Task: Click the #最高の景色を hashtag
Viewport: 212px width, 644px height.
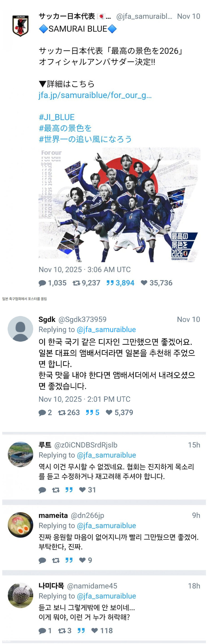Action: (65, 128)
